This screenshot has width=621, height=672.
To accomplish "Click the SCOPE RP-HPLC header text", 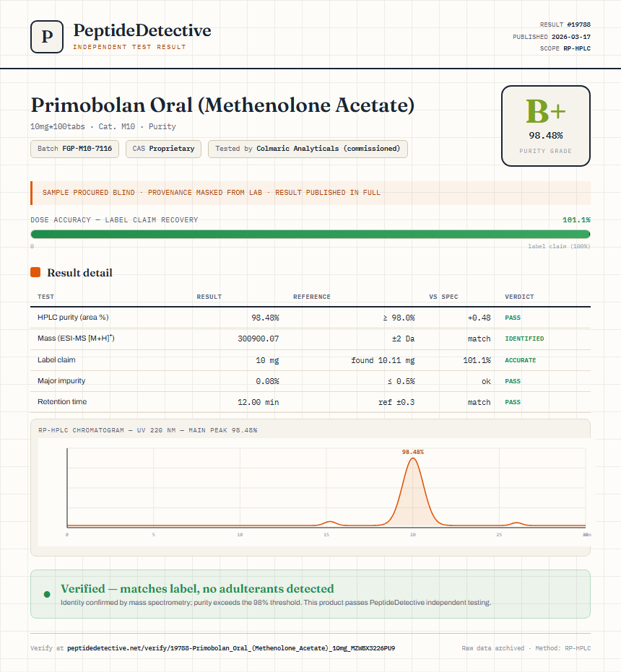I will coord(565,48).
